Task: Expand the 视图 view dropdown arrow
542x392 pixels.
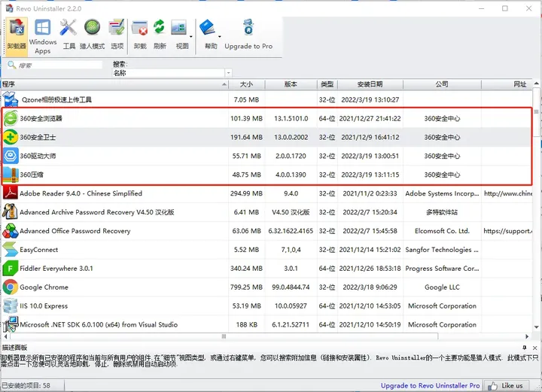Action: [x=190, y=36]
